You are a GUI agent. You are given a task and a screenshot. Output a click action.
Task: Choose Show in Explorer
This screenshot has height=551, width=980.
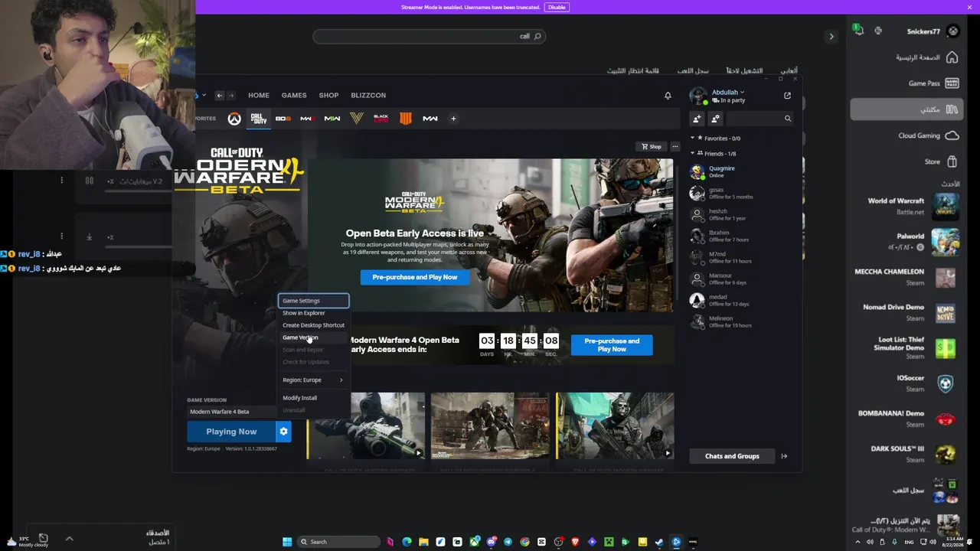point(313,313)
